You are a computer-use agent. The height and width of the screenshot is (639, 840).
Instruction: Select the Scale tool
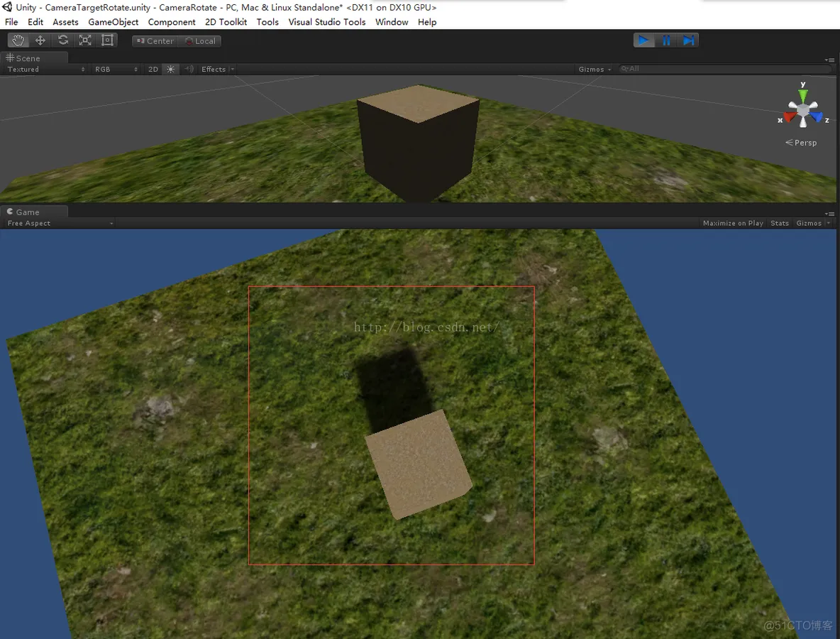pos(85,40)
